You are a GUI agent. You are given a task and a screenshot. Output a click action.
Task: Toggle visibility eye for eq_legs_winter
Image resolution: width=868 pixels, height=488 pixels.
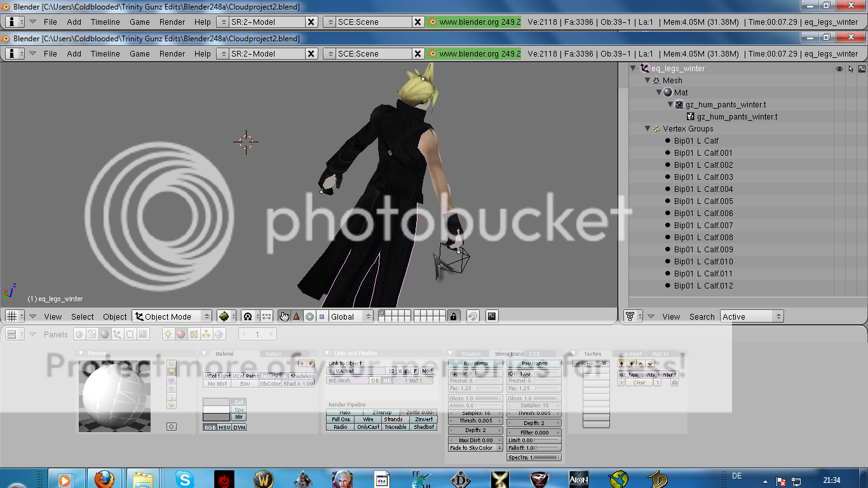(x=839, y=69)
